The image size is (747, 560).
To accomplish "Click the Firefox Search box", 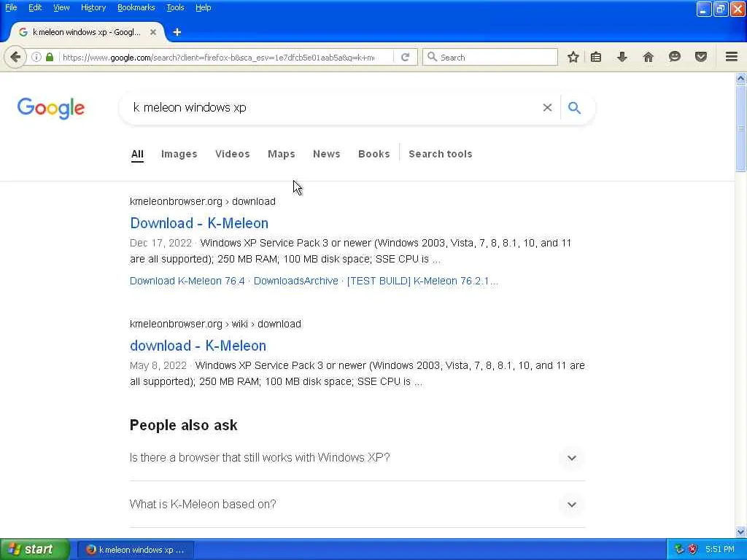I will (x=489, y=57).
